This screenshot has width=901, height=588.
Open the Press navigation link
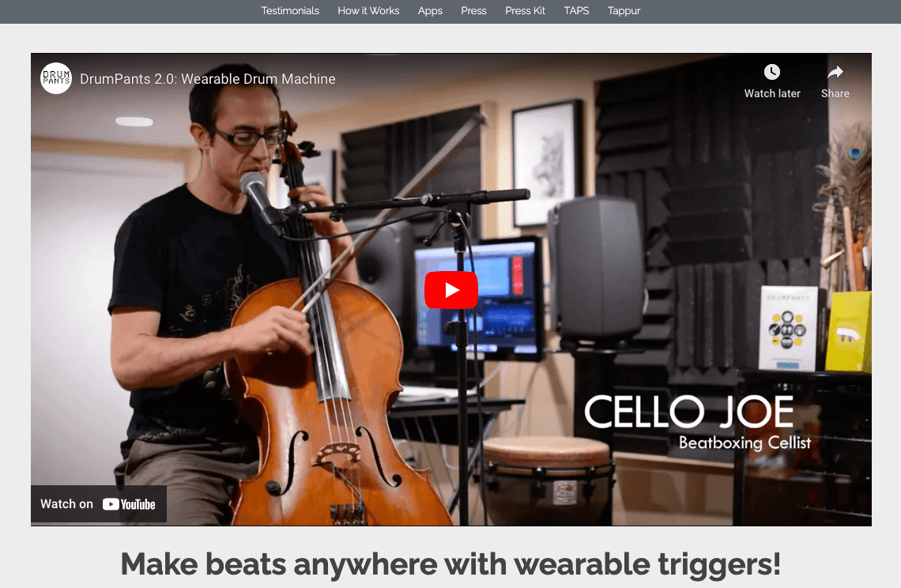pyautogui.click(x=473, y=11)
